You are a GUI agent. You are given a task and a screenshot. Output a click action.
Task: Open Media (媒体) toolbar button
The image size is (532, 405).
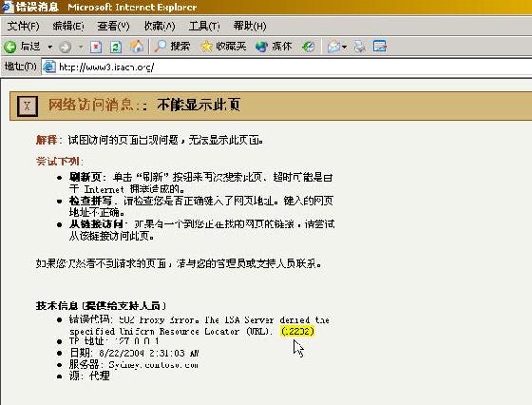pyautogui.click(x=274, y=47)
